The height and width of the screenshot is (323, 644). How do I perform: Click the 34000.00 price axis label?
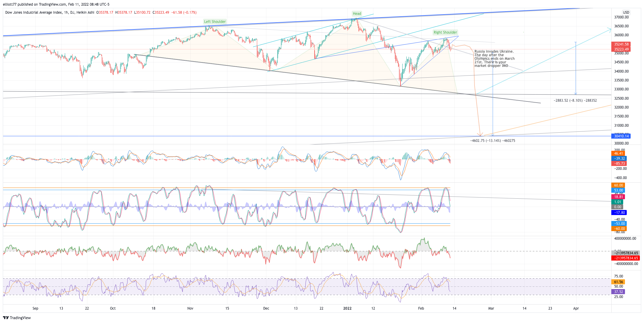pos(621,71)
